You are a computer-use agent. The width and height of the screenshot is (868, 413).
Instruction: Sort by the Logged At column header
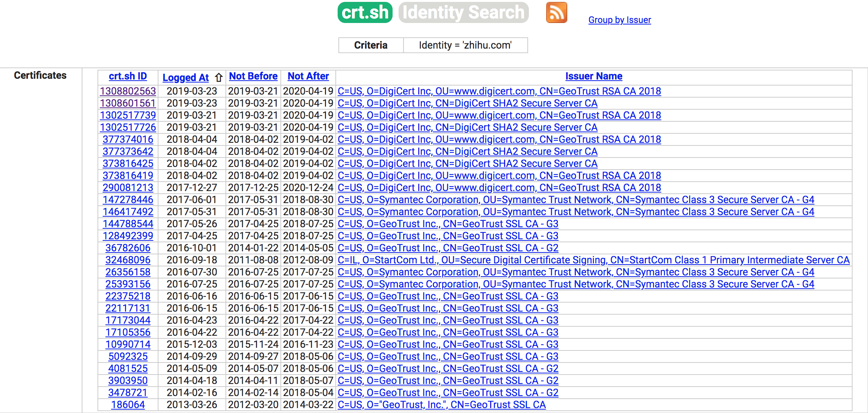[186, 78]
